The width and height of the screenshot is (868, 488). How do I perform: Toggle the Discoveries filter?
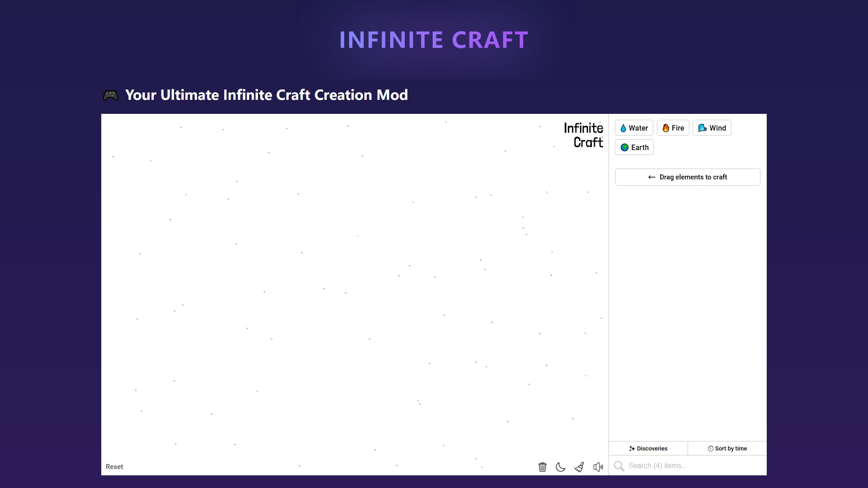(x=648, y=448)
